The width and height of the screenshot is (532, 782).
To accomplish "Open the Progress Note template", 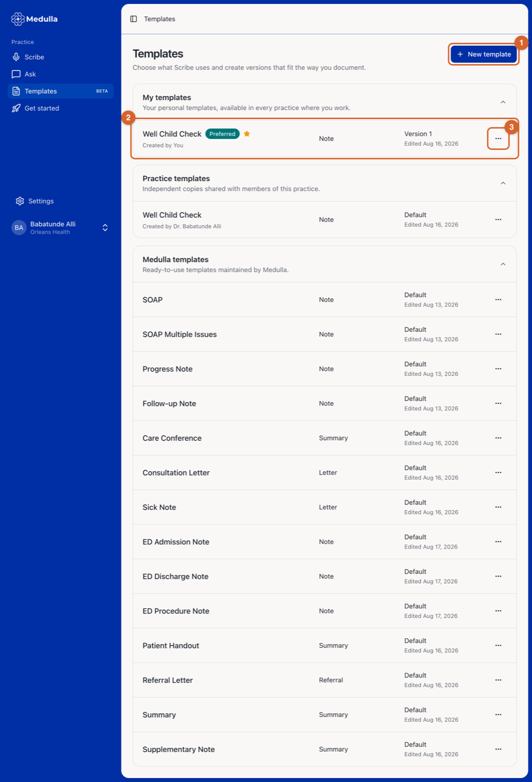I will [324, 369].
